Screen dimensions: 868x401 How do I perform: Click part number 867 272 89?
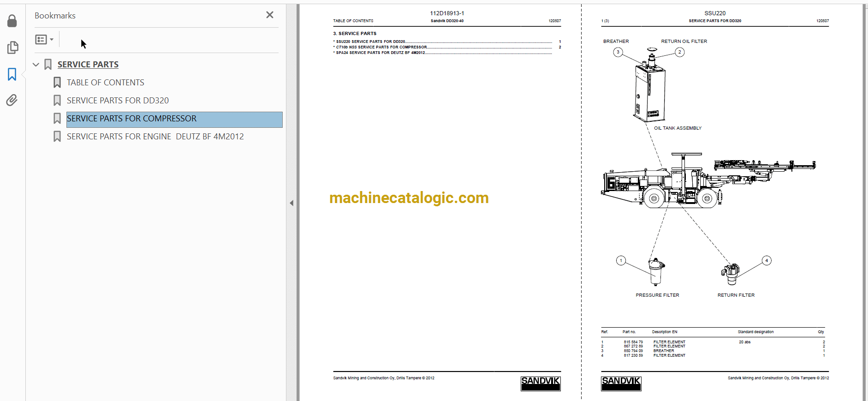click(x=633, y=346)
